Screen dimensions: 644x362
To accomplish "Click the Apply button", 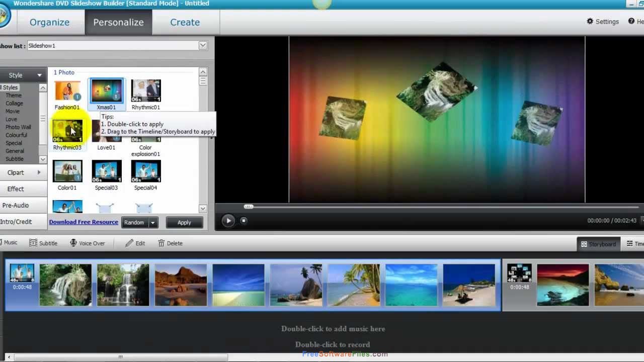I will (x=184, y=223).
